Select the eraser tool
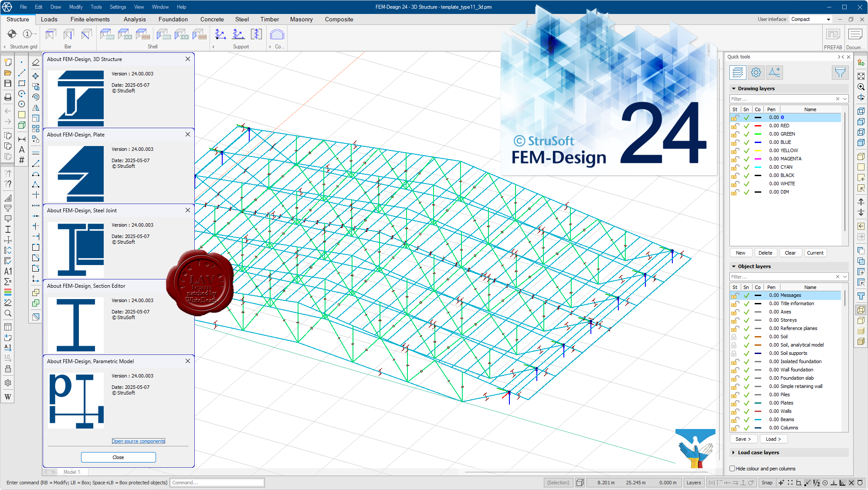 click(36, 62)
